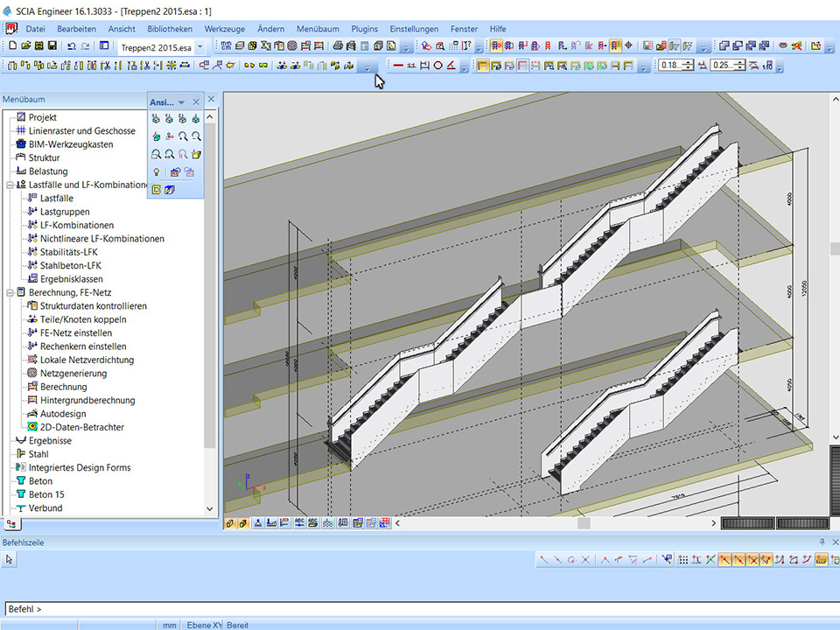Collapse Lastfälle und LF-Kombinationen node
The image size is (840, 630).
9,185
